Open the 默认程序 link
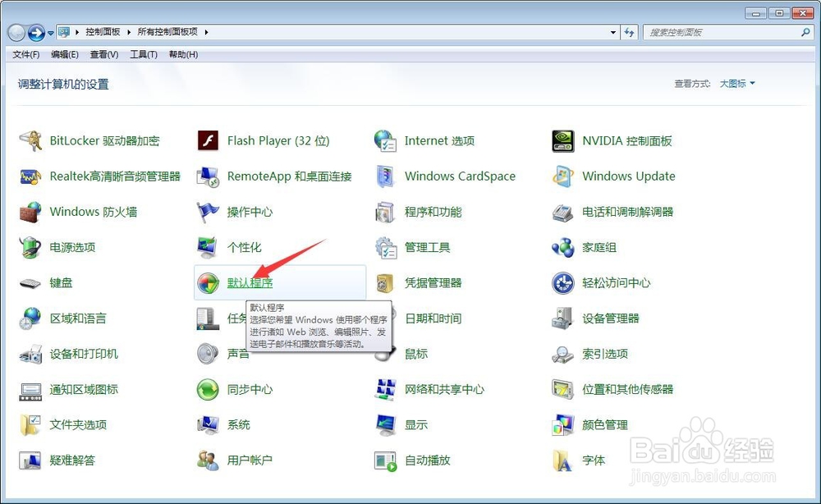Screen dimensions: 821x504 click(x=250, y=283)
